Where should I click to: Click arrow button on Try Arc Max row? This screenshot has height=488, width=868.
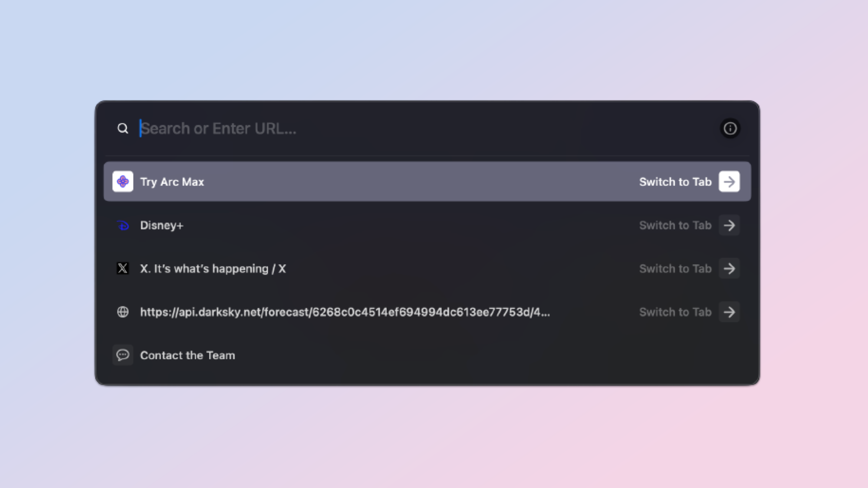coord(729,181)
